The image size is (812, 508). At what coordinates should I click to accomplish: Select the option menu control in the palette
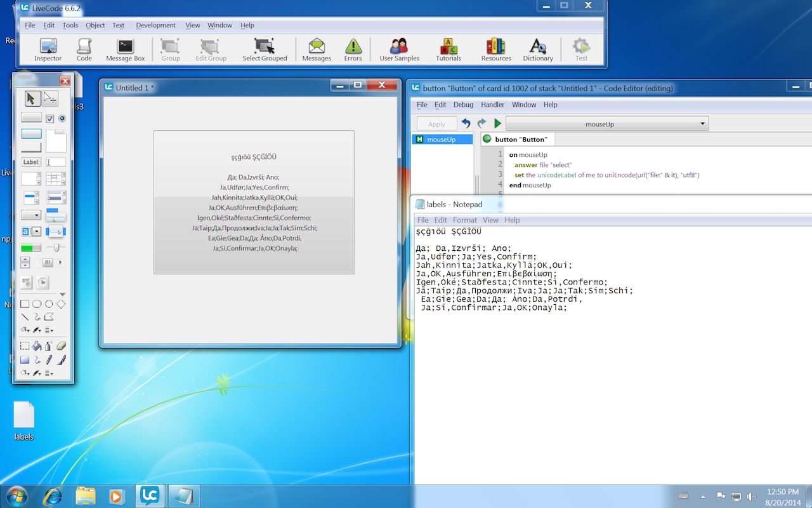31,215
